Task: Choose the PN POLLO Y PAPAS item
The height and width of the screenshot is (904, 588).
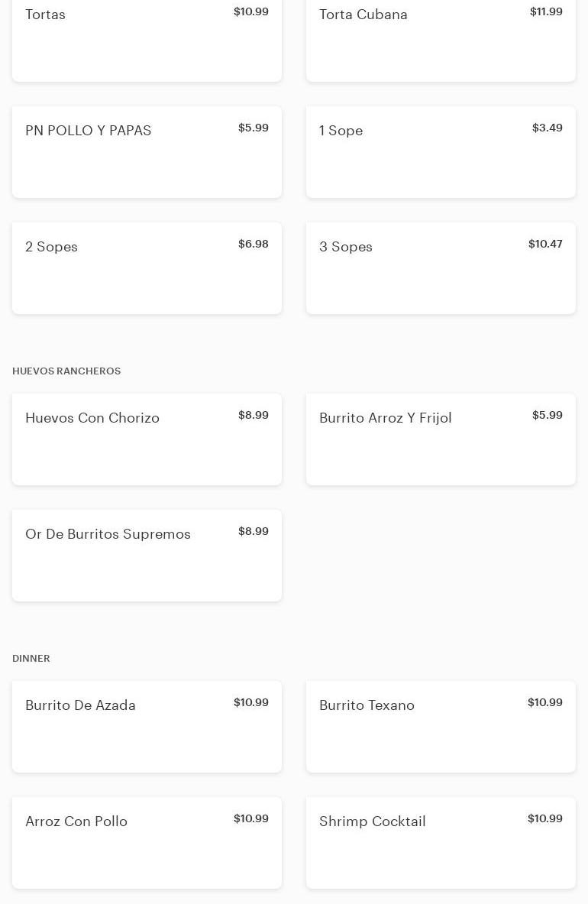Action: (x=89, y=131)
